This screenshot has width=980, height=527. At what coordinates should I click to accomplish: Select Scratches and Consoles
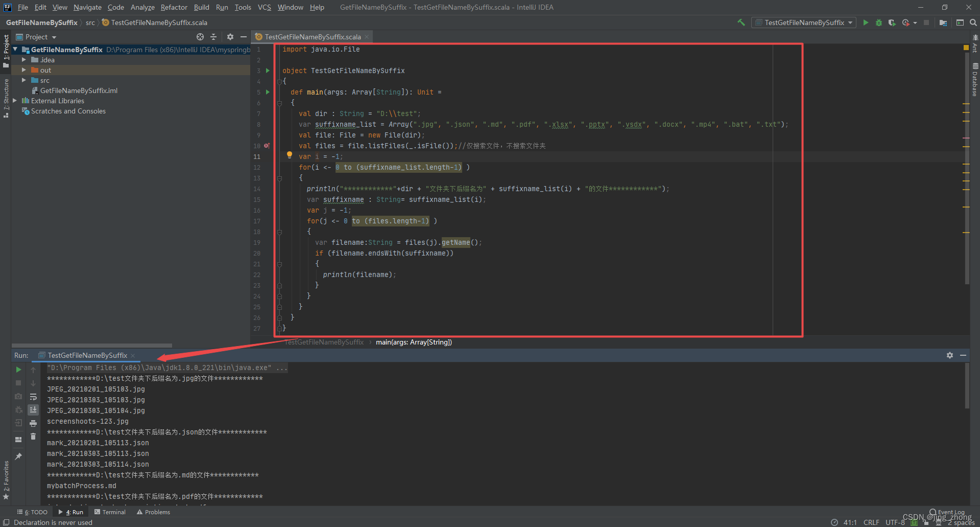[68, 111]
